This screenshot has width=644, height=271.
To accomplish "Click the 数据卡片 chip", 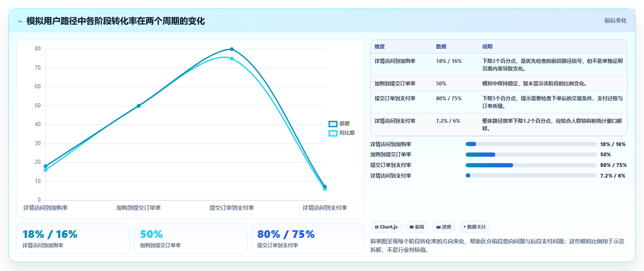I will click(475, 227).
